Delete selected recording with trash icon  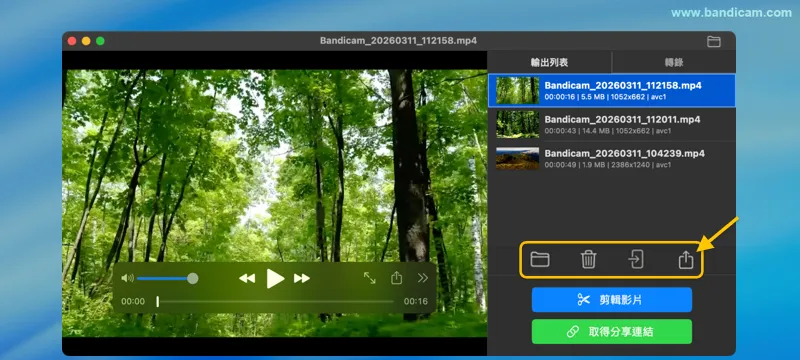point(588,260)
